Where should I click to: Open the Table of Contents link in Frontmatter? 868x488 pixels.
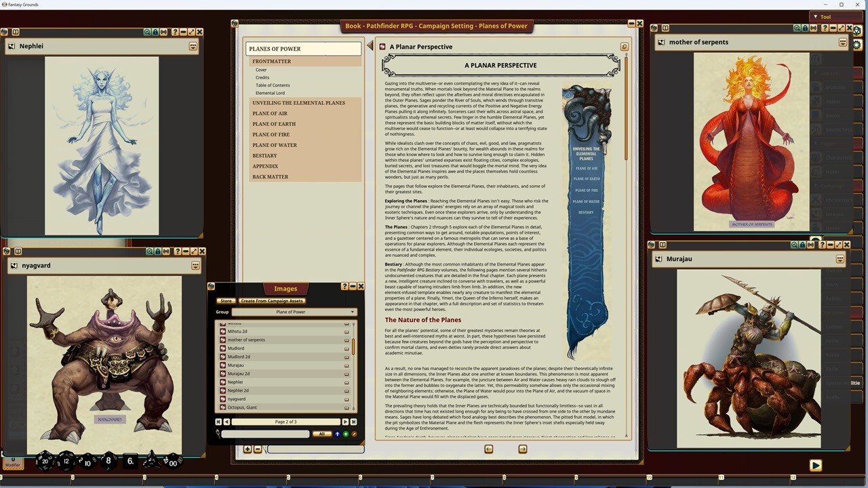pyautogui.click(x=273, y=85)
